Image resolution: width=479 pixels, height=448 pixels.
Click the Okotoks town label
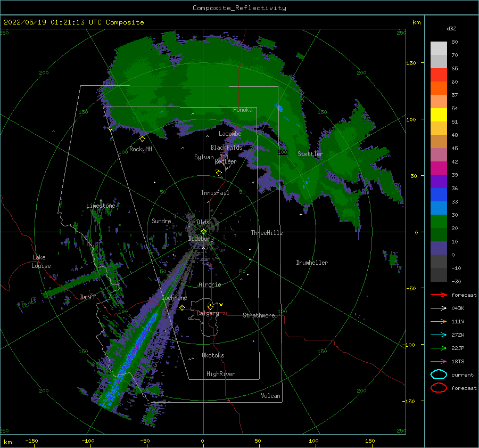coord(213,355)
